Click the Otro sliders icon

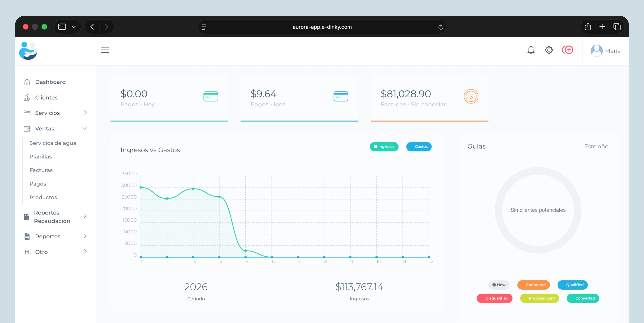coord(27,252)
